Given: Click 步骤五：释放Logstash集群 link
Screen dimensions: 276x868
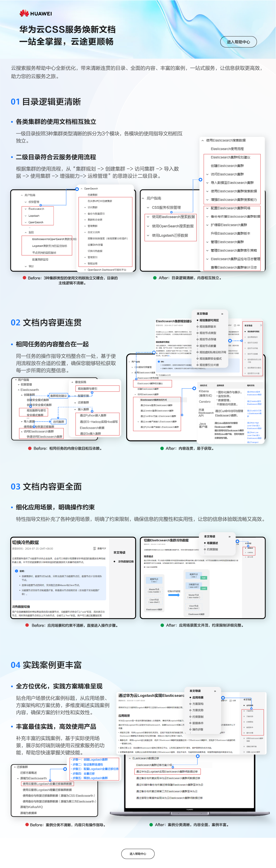Looking at the screenshot, I should pos(90,778).
